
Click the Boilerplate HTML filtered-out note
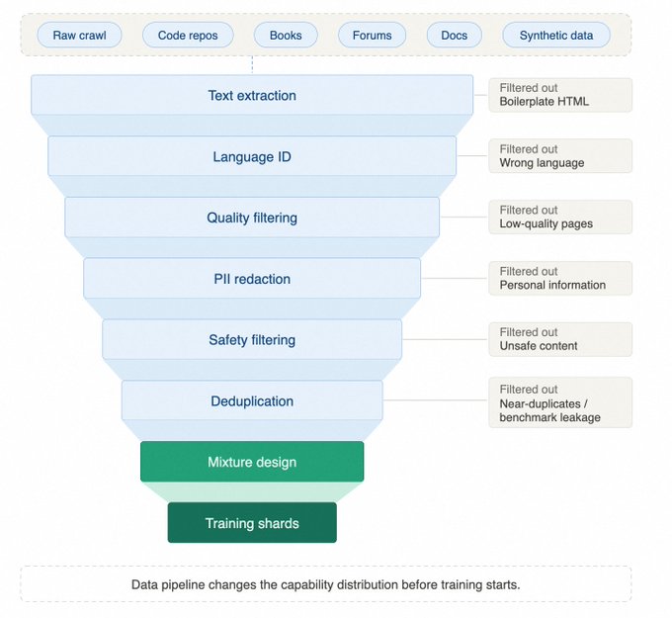coord(560,95)
